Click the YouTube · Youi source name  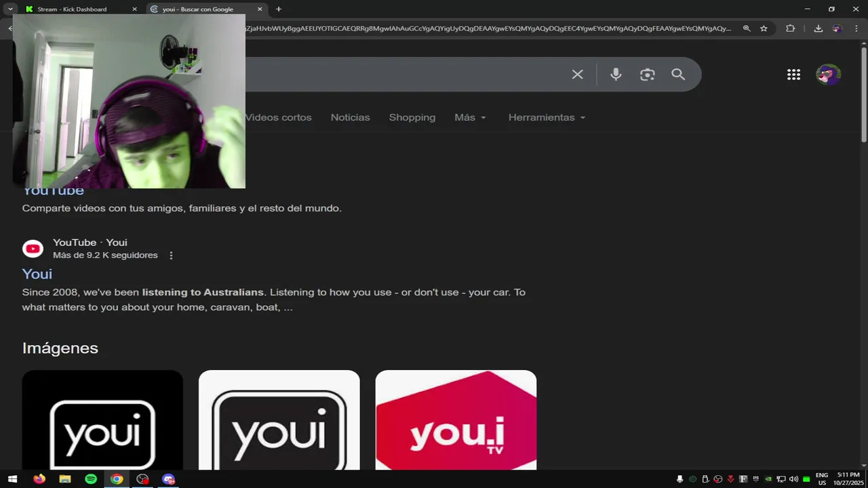tap(90, 243)
